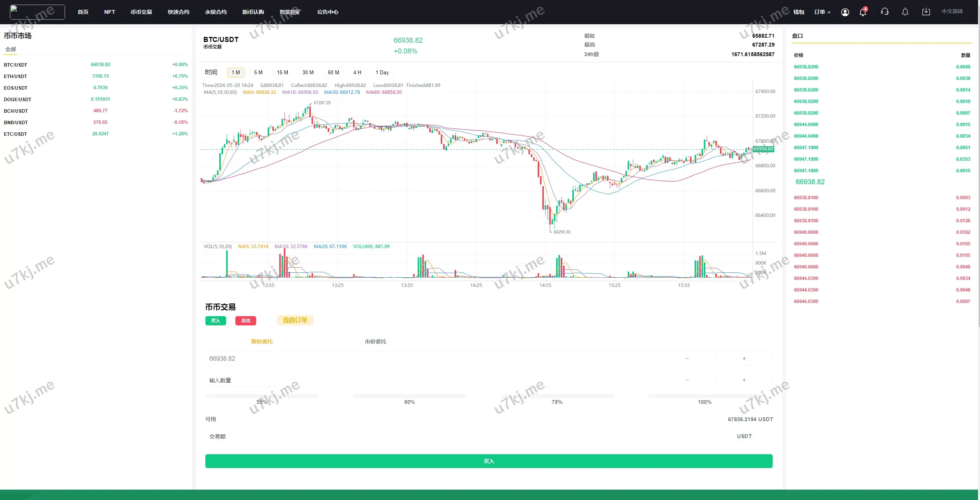The height and width of the screenshot is (500, 980).
Task: Select ETH/USDT pair in market list
Action: (x=15, y=76)
